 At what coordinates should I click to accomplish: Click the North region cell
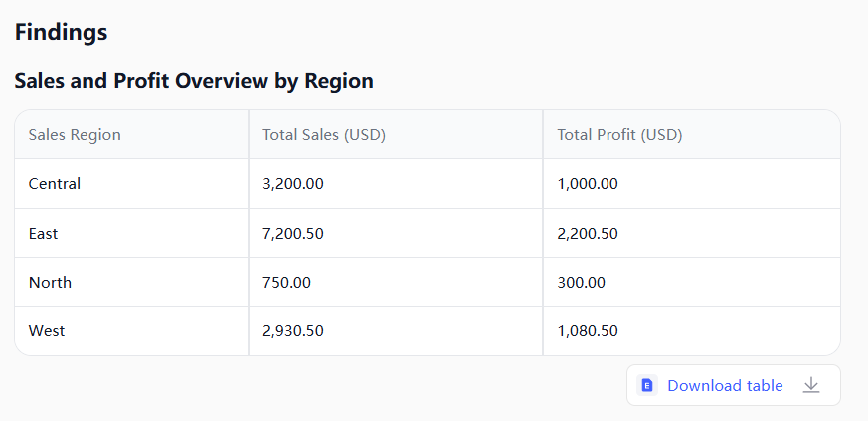click(50, 282)
